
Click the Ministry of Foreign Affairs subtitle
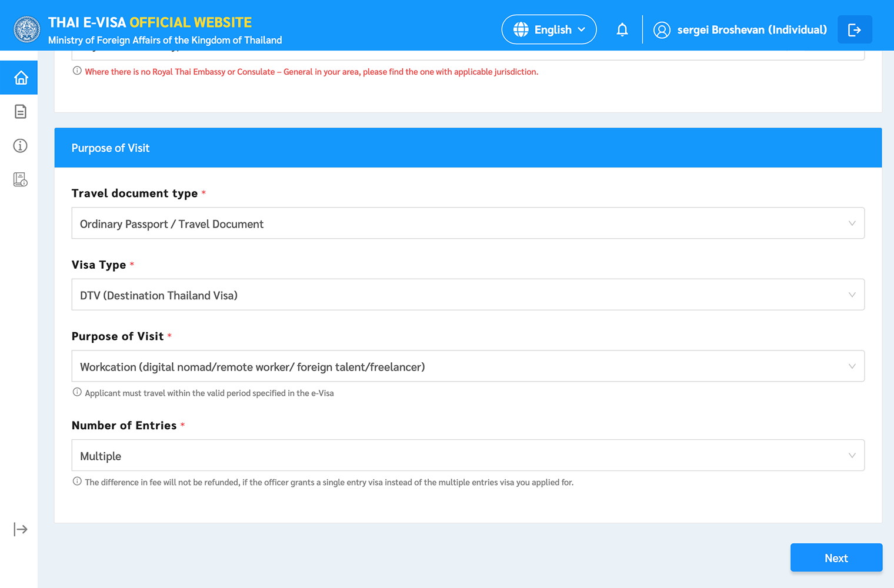(x=165, y=40)
